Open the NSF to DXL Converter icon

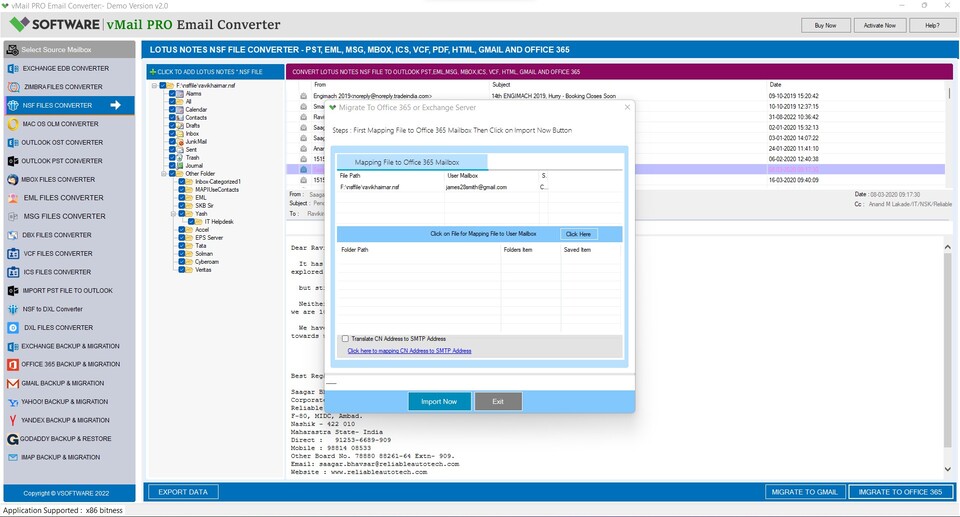click(x=13, y=309)
